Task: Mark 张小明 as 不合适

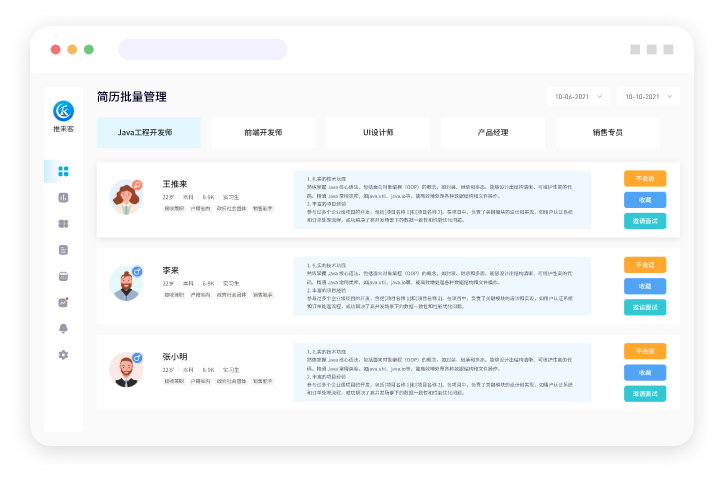Action: point(645,351)
